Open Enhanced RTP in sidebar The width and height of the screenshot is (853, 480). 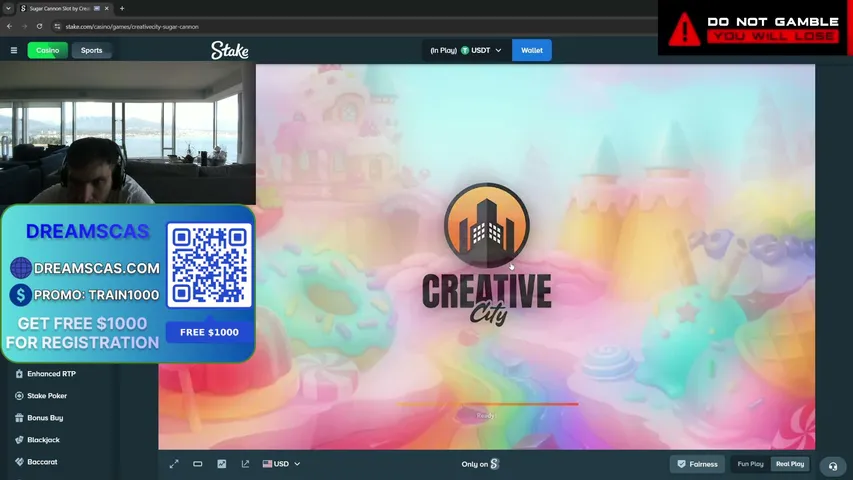coord(52,374)
